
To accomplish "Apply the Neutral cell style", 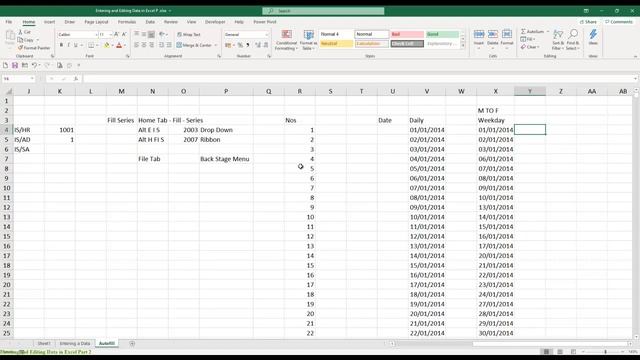I will click(336, 44).
